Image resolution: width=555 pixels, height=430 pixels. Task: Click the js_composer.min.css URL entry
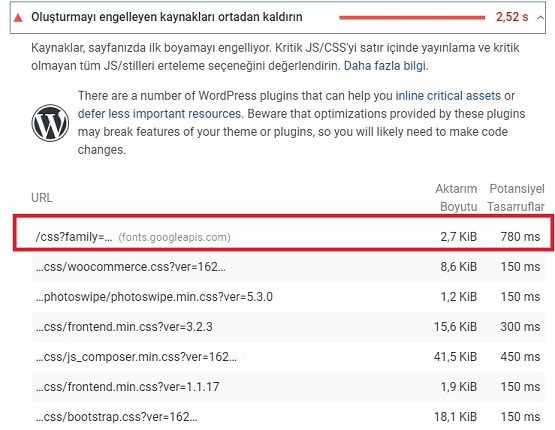(x=136, y=356)
